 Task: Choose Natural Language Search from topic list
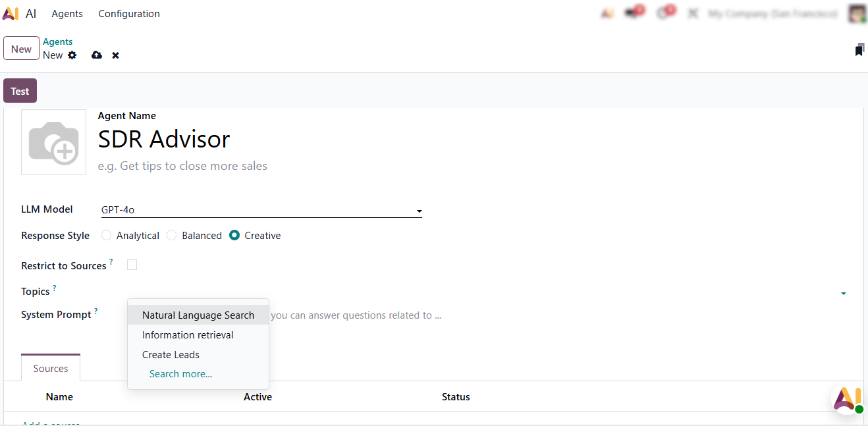(x=198, y=315)
